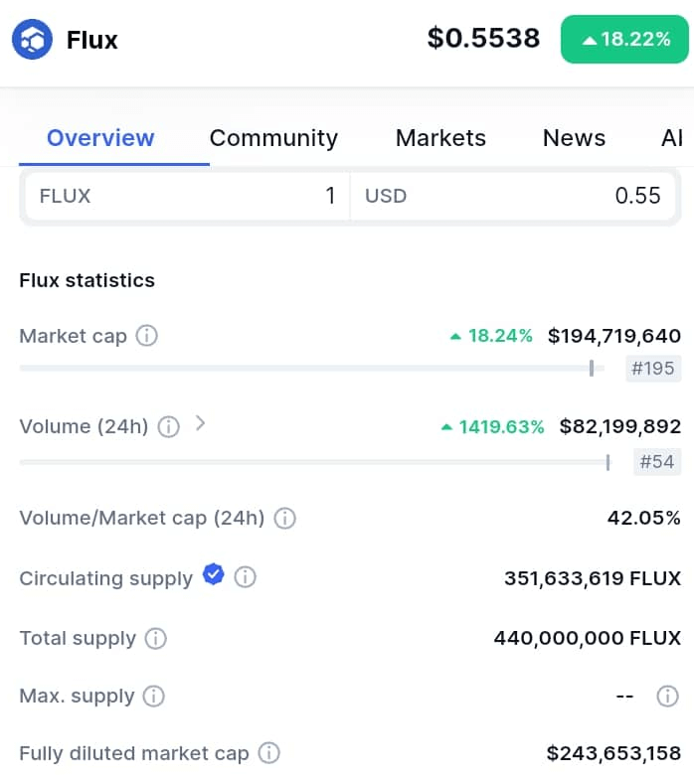Viewport: 694px width, 784px height.
Task: Click the FLUX amount input field
Action: coord(187,196)
